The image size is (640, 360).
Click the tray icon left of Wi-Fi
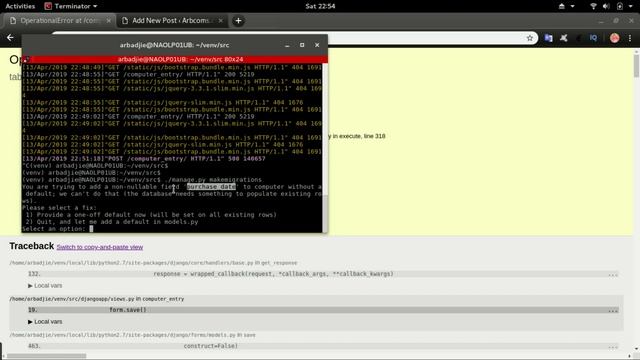(562, 6)
